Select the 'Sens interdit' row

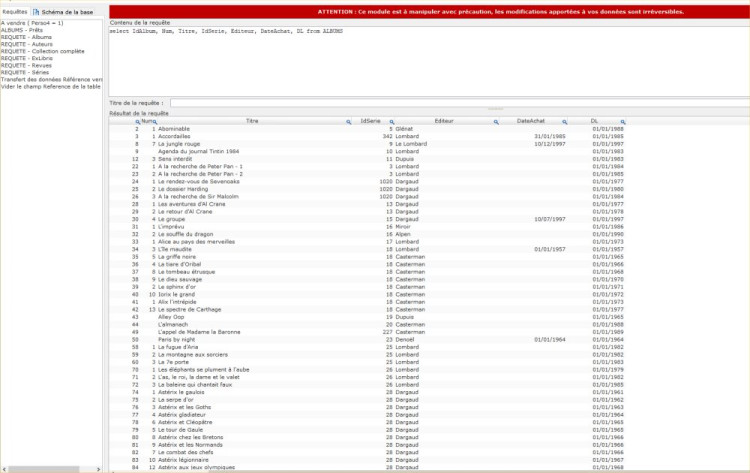point(367,159)
